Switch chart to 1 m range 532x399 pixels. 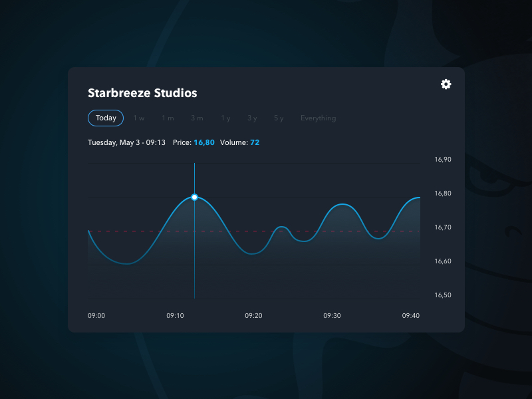[x=168, y=118]
